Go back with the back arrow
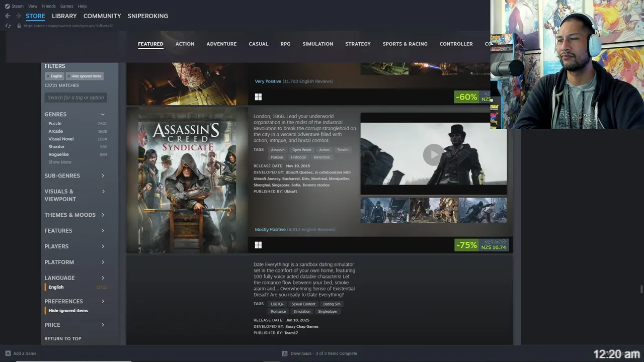The width and height of the screenshot is (644, 362). 8,16
